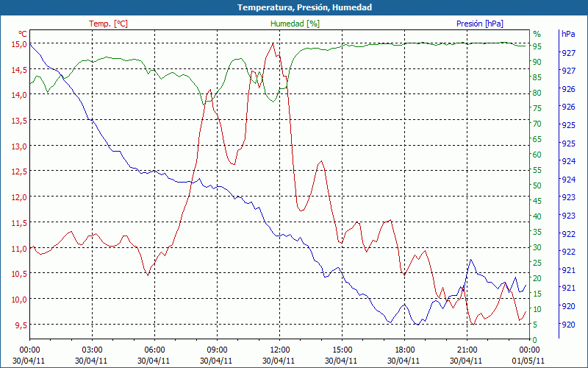Click the green "50" humidity axis value

pyautogui.click(x=537, y=185)
